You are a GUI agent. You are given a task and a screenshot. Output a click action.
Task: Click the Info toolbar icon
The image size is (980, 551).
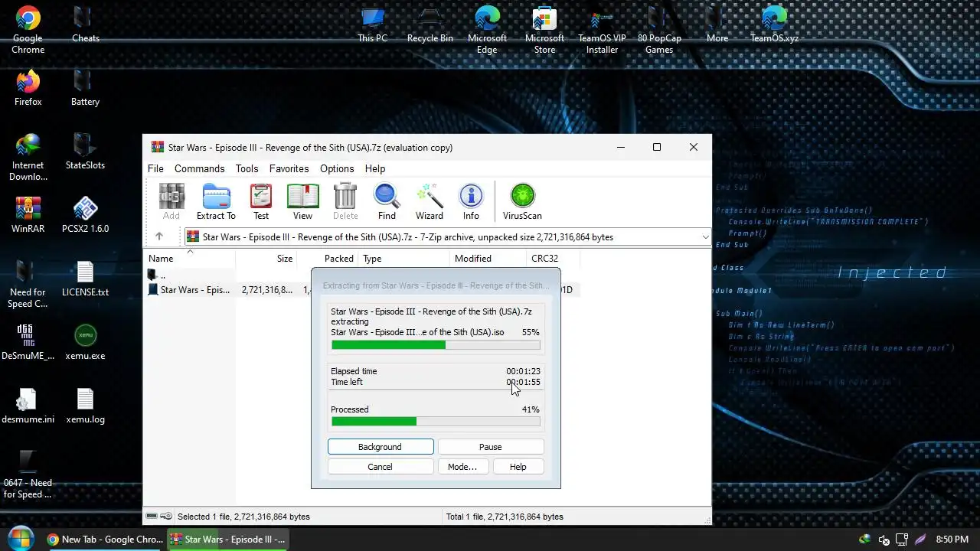(x=471, y=202)
